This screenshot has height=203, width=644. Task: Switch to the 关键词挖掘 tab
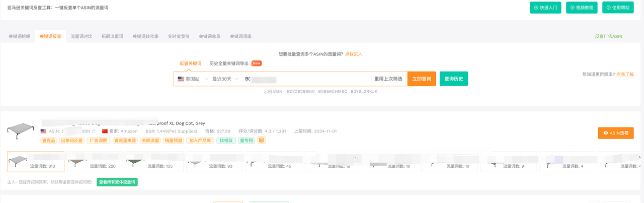click(19, 37)
